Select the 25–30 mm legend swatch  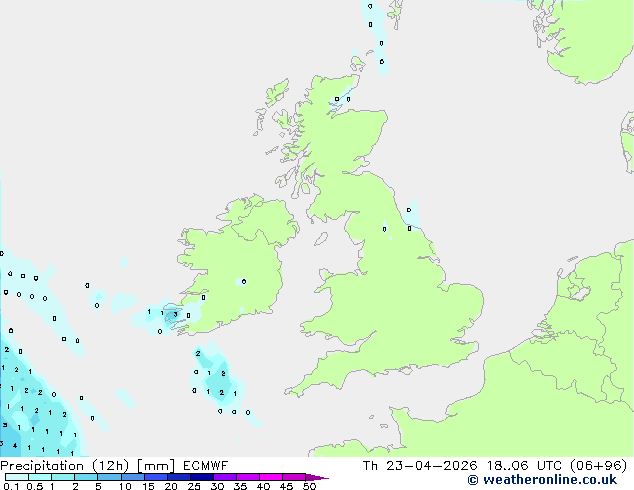(x=202, y=477)
